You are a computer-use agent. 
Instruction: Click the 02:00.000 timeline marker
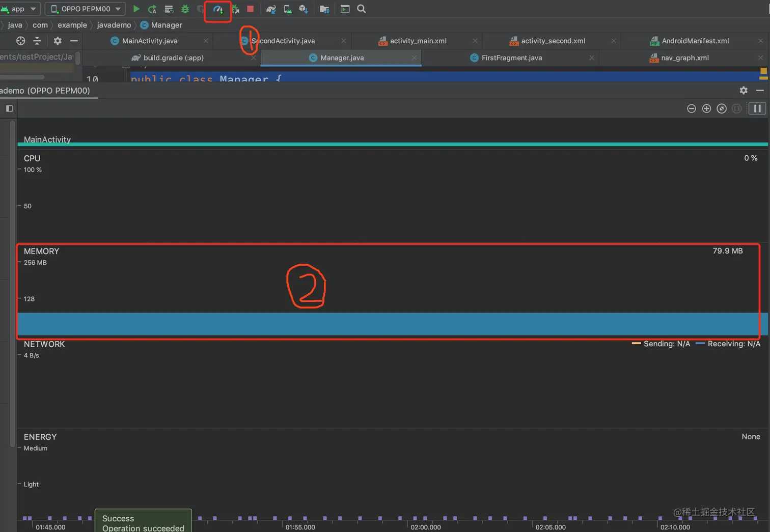click(x=426, y=527)
